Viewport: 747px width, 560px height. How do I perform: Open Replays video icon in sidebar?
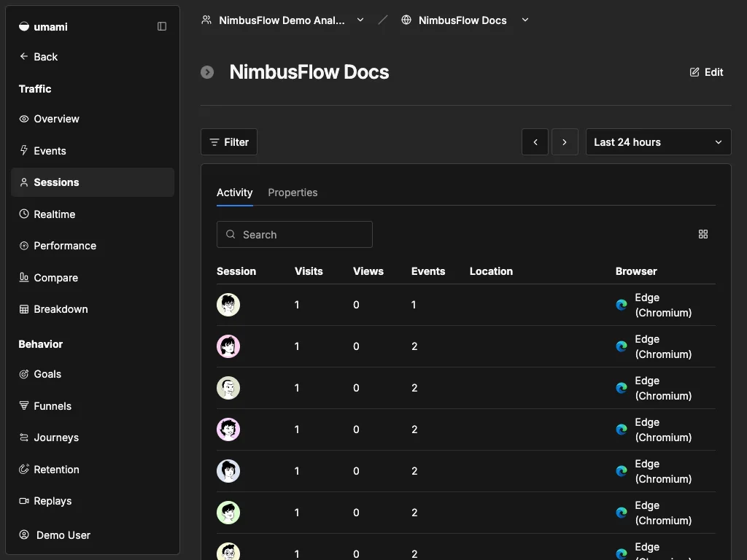[x=24, y=500]
